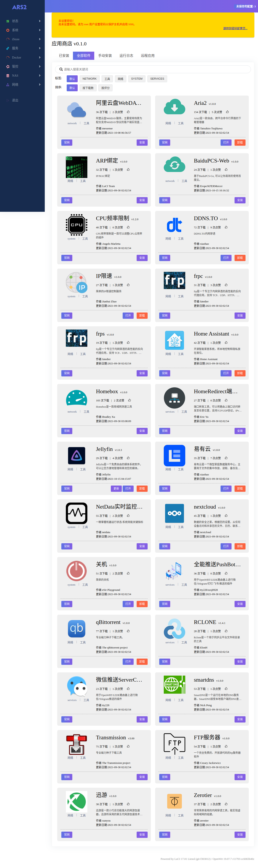Expand the 管控 sidebar menu

(x=22, y=66)
